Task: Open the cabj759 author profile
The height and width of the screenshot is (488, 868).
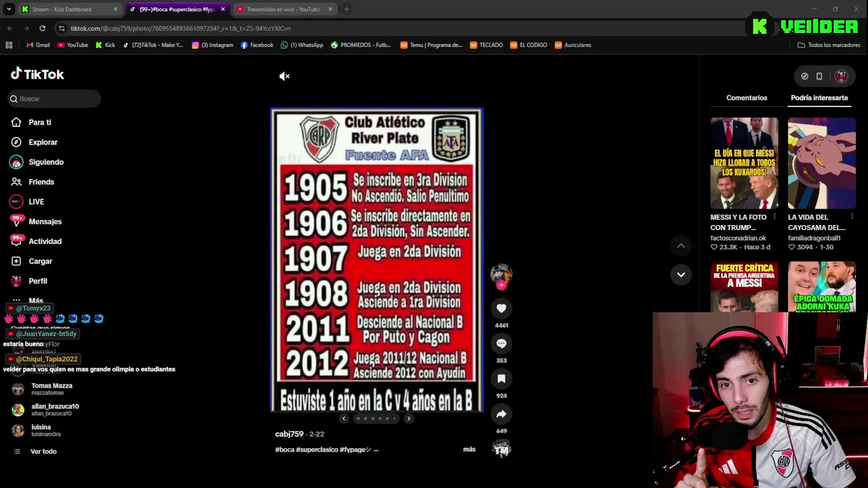Action: [290, 434]
